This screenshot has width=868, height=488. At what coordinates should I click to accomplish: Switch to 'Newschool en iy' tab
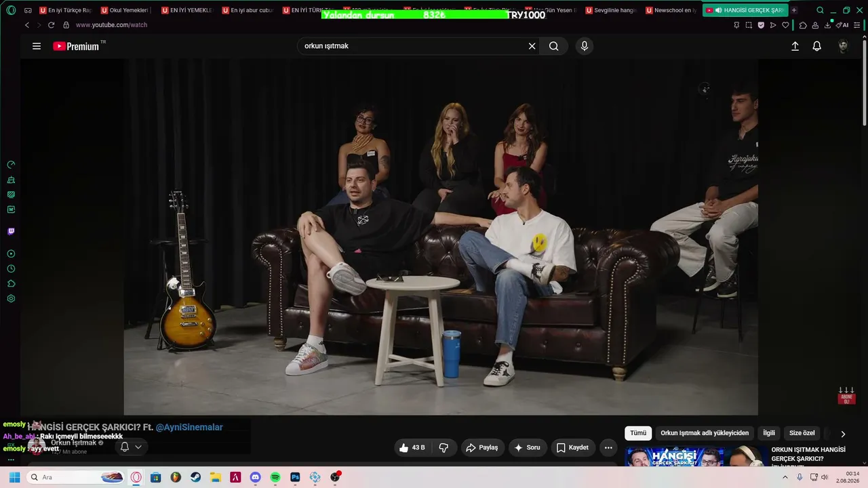tap(671, 10)
